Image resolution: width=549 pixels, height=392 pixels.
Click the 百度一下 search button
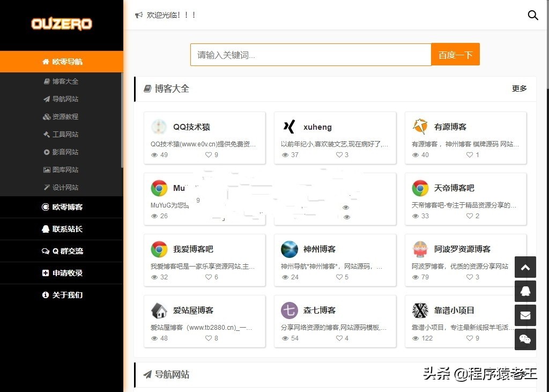click(x=456, y=54)
